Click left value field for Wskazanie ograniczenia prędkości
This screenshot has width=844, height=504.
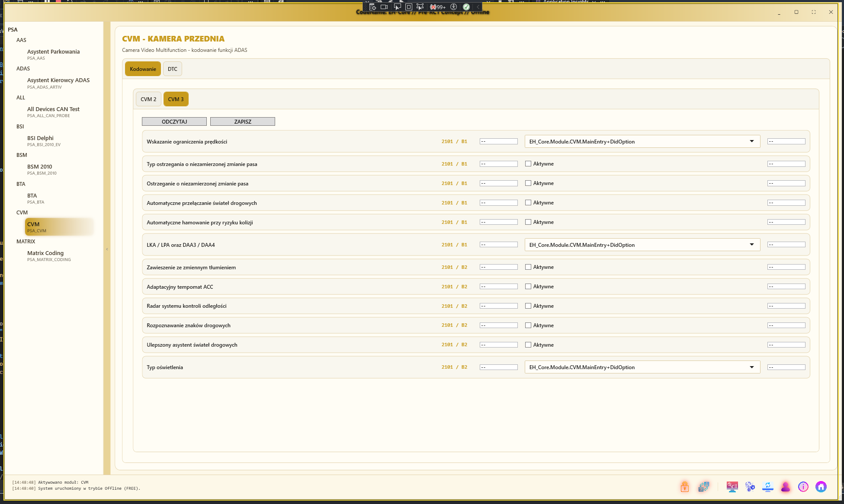click(499, 141)
